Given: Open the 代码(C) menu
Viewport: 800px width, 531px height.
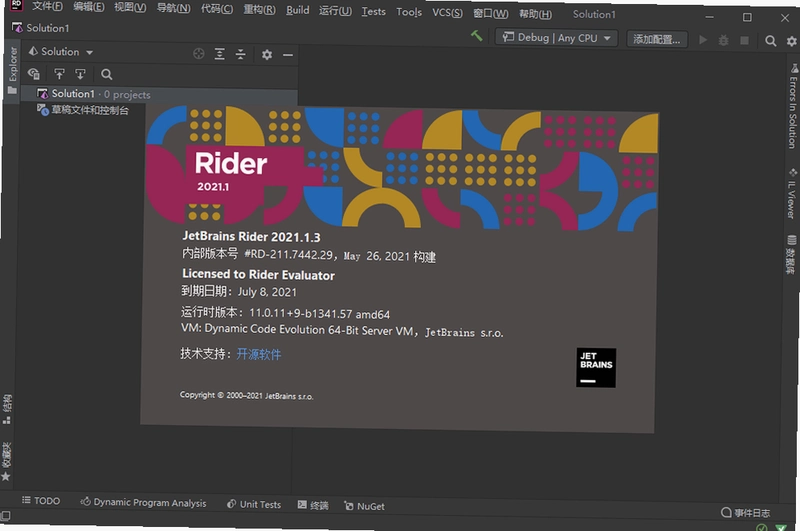Looking at the screenshot, I should tap(217, 8).
